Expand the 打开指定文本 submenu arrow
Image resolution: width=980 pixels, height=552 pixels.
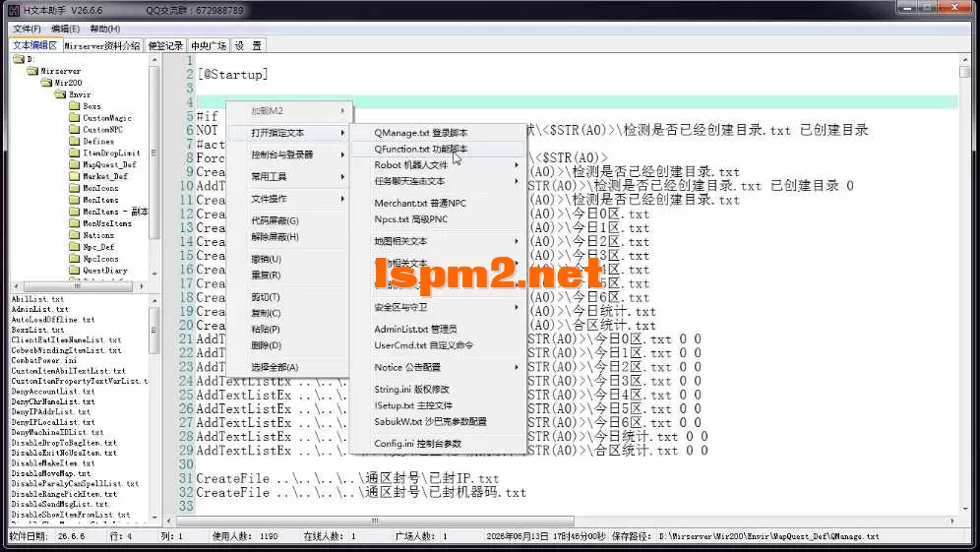(x=342, y=133)
